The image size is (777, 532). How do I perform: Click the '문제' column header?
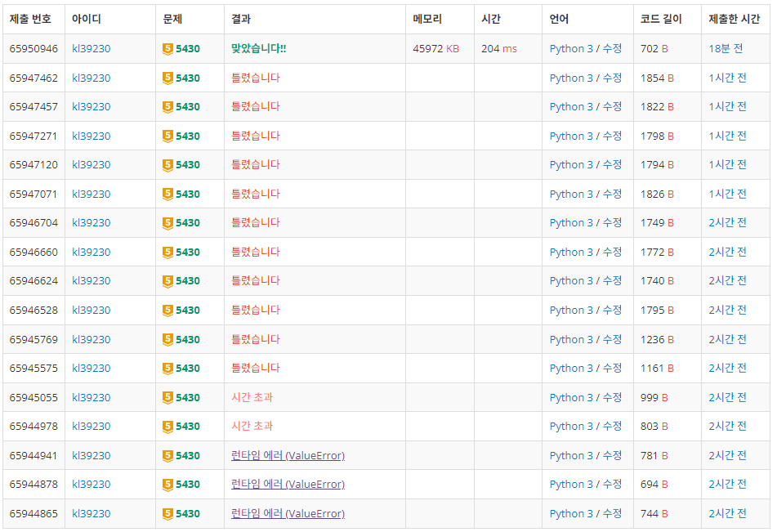(x=172, y=19)
